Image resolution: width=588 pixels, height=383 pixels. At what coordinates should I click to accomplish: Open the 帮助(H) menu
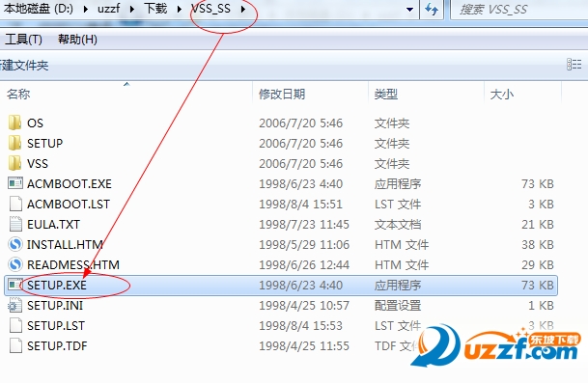pos(77,40)
